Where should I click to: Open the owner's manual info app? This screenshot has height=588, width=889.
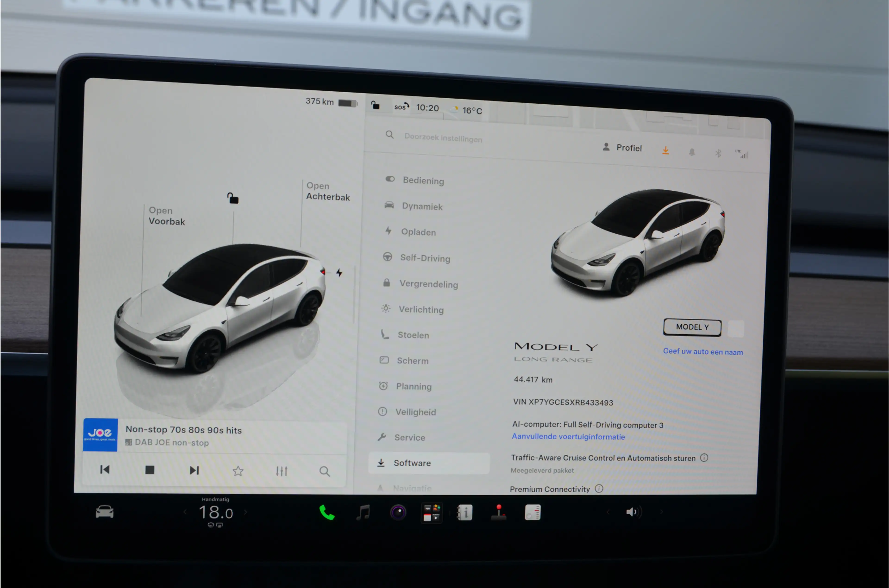465,513
